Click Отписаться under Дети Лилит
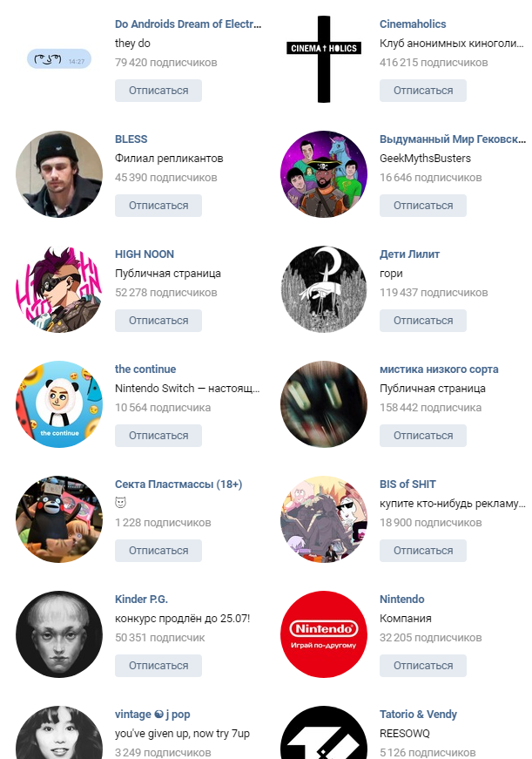 click(422, 321)
